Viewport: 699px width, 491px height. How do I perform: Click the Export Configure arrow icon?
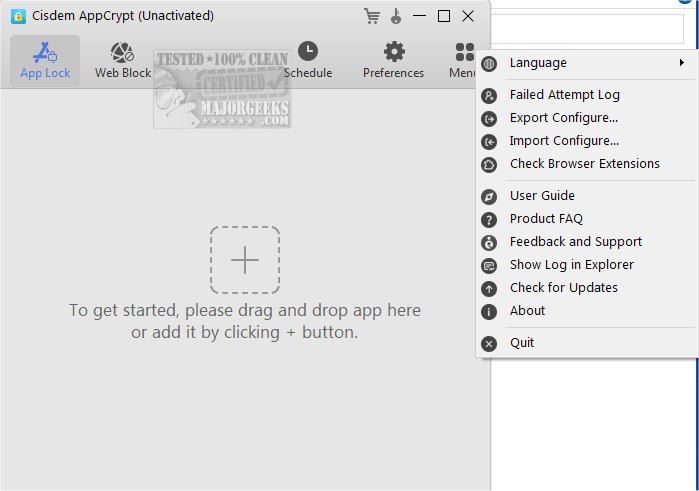pyautogui.click(x=489, y=119)
